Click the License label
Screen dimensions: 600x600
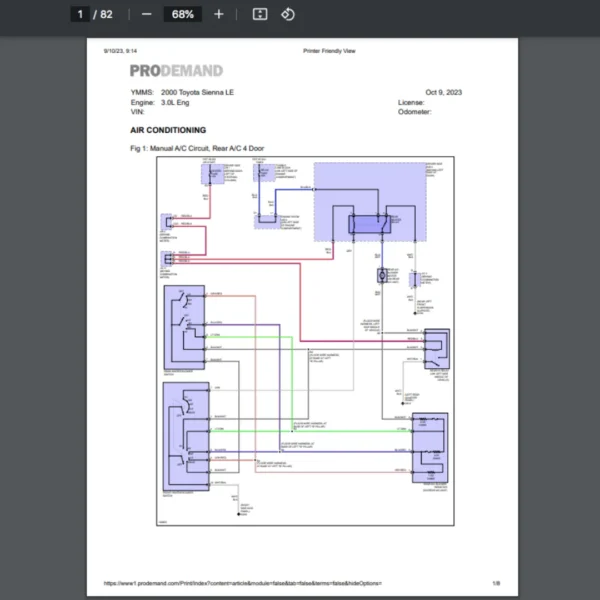[411, 102]
